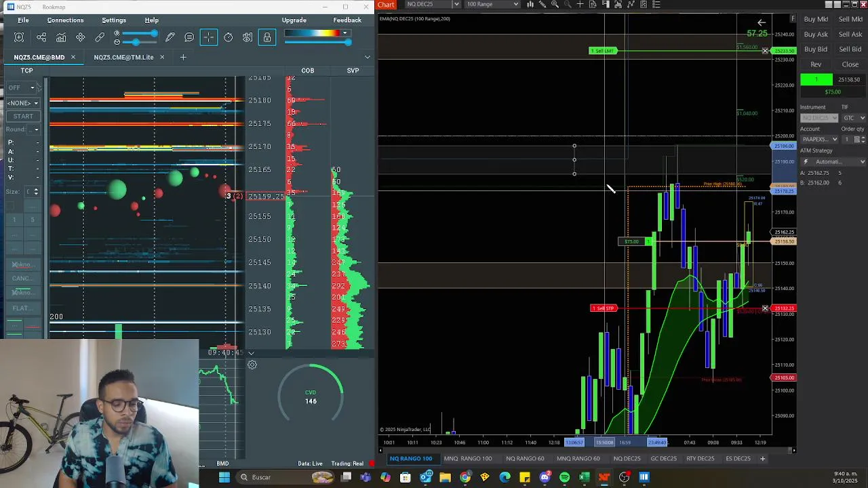
Task: Open the ATM Strategy dropdown
Action: point(833,161)
